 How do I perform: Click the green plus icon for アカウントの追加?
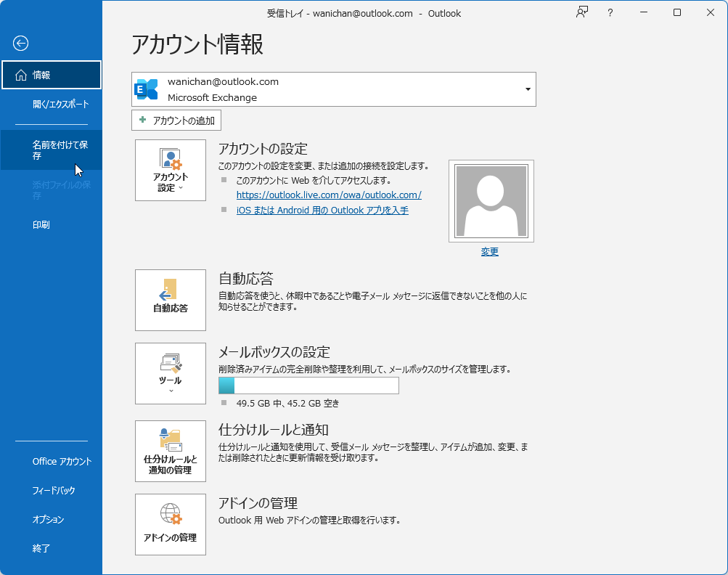coord(142,120)
